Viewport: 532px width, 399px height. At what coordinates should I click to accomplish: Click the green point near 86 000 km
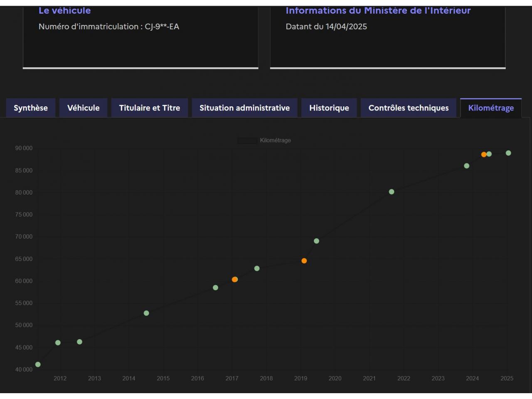point(467,166)
